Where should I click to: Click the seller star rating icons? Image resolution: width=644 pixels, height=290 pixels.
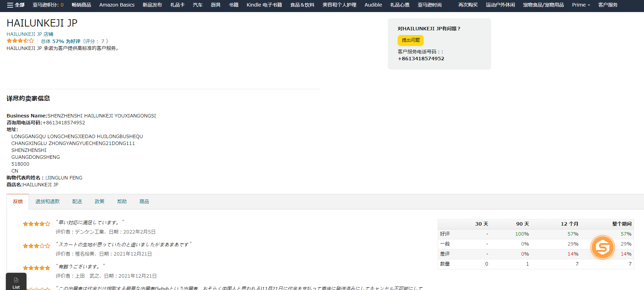[20, 41]
